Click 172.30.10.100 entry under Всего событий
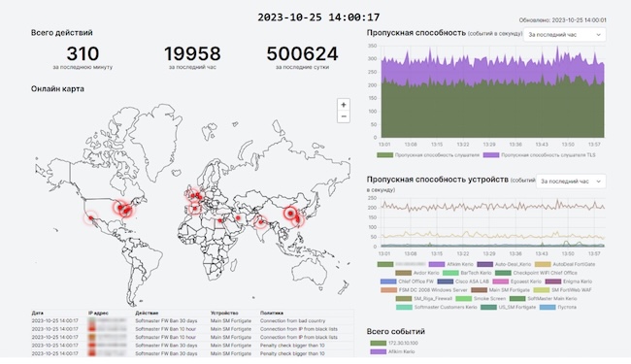 coord(394,343)
